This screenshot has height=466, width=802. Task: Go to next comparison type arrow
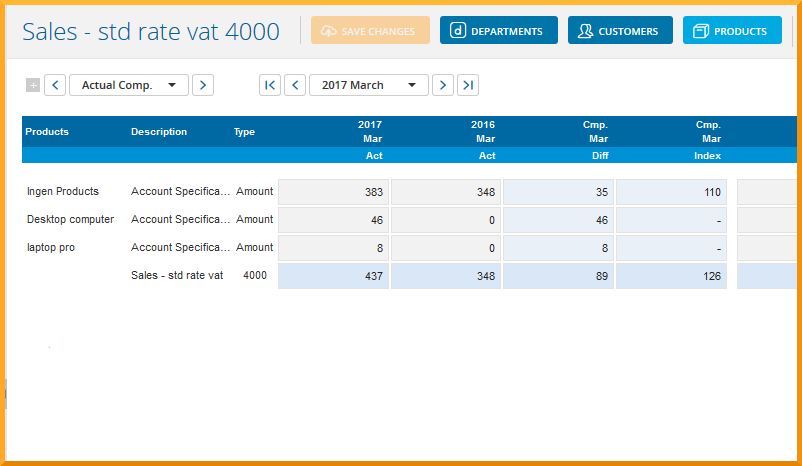[x=202, y=86]
